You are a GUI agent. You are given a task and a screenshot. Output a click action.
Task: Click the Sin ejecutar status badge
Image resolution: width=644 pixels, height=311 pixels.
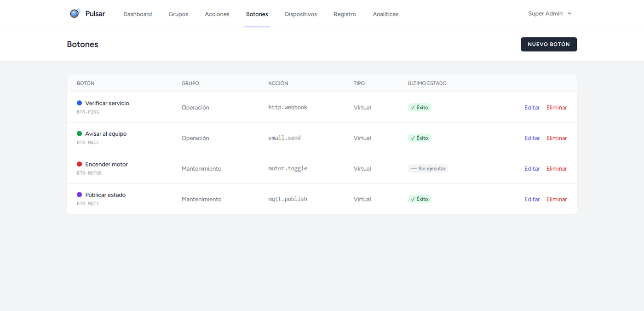click(428, 168)
